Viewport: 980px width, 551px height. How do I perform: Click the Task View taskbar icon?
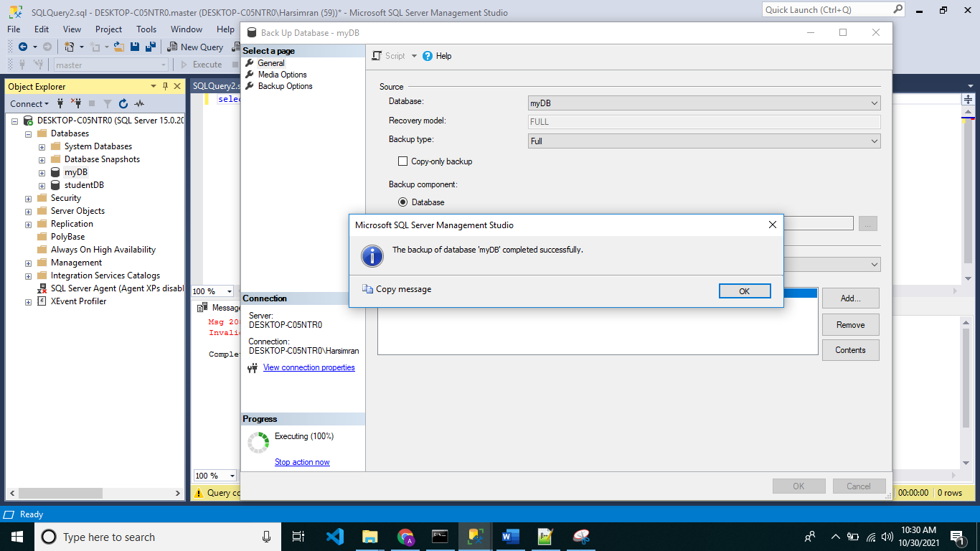pos(298,537)
